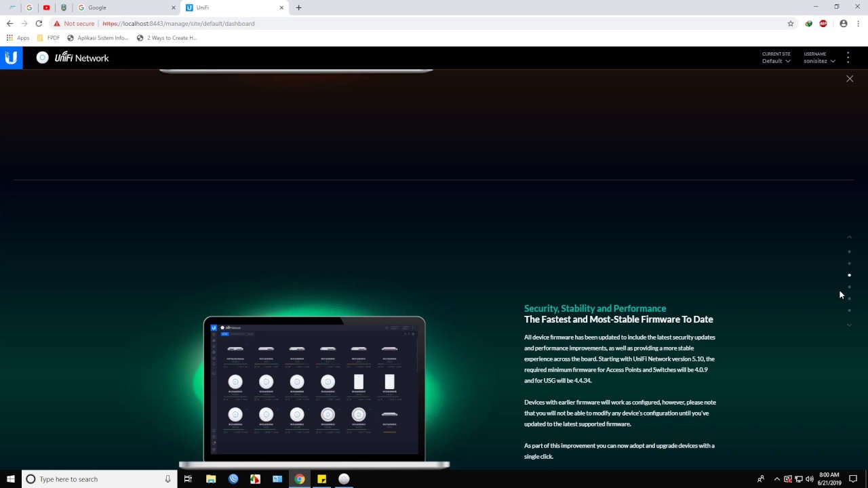Click the Ubiquiti U logo icon

coord(11,58)
